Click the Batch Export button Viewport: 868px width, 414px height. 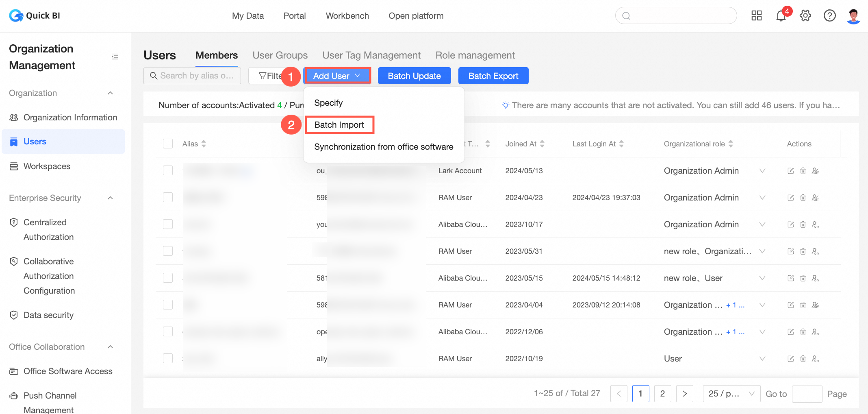[x=493, y=76]
